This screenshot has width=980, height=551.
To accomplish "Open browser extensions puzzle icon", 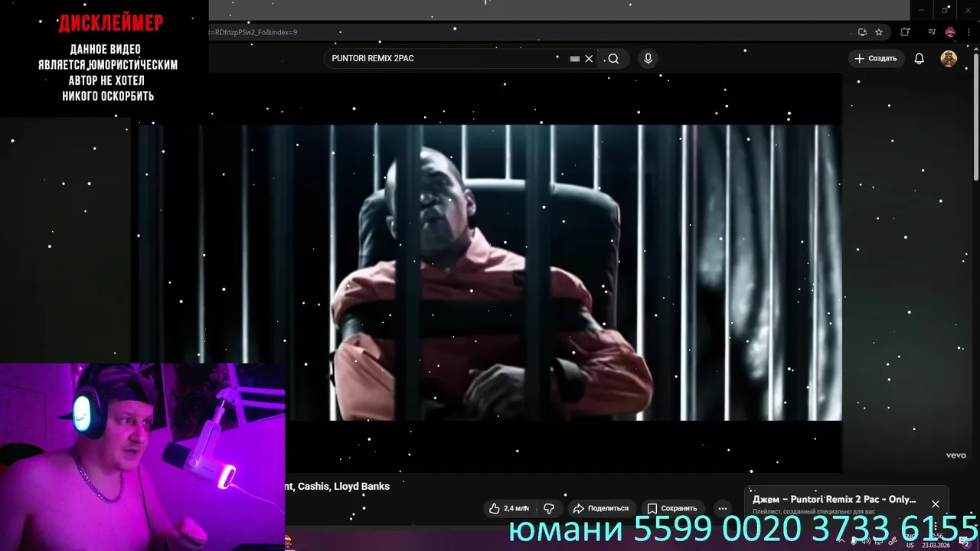I will (x=905, y=32).
